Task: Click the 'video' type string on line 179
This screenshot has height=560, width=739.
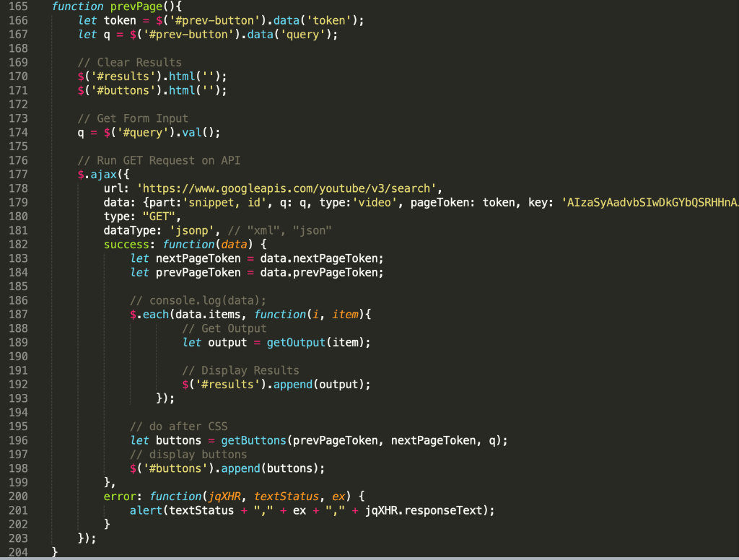Action: [x=375, y=203]
